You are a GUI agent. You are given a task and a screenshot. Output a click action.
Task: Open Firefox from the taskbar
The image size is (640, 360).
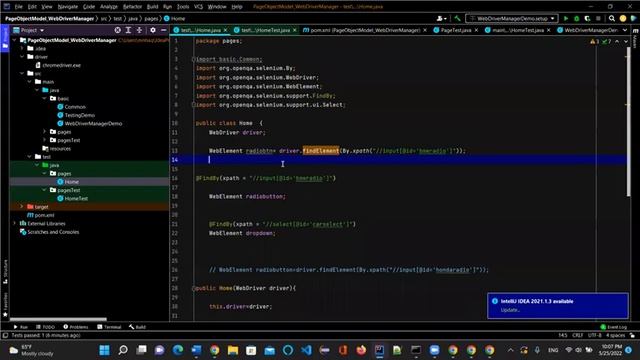[x=361, y=350]
